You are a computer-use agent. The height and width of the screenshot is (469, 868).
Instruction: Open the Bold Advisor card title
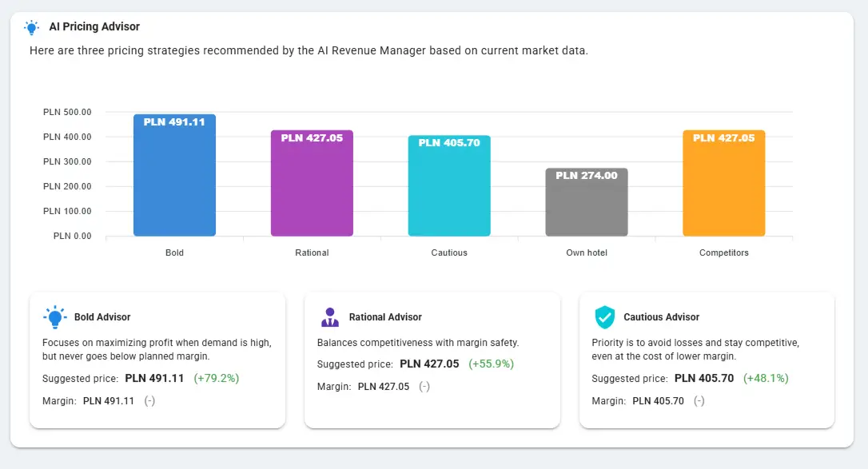pyautogui.click(x=102, y=317)
